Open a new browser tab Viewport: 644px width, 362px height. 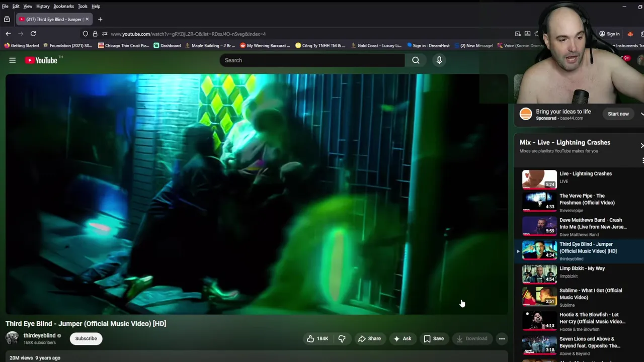[100, 19]
